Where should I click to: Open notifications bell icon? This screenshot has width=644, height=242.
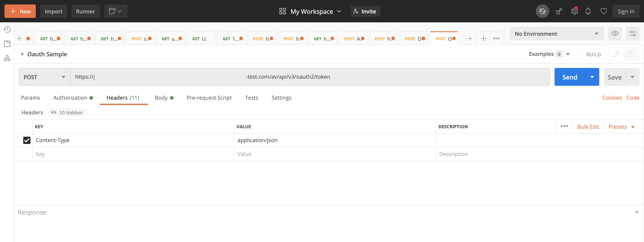click(588, 11)
